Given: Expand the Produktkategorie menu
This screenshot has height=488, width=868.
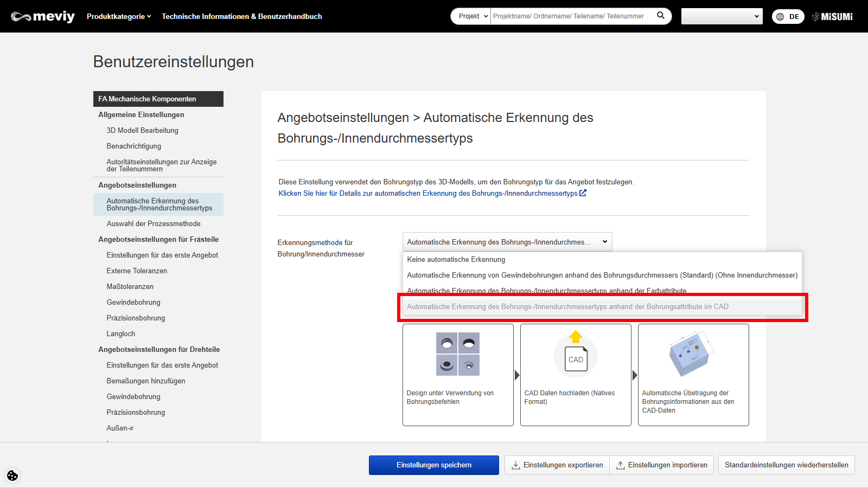Looking at the screenshot, I should pyautogui.click(x=119, y=17).
